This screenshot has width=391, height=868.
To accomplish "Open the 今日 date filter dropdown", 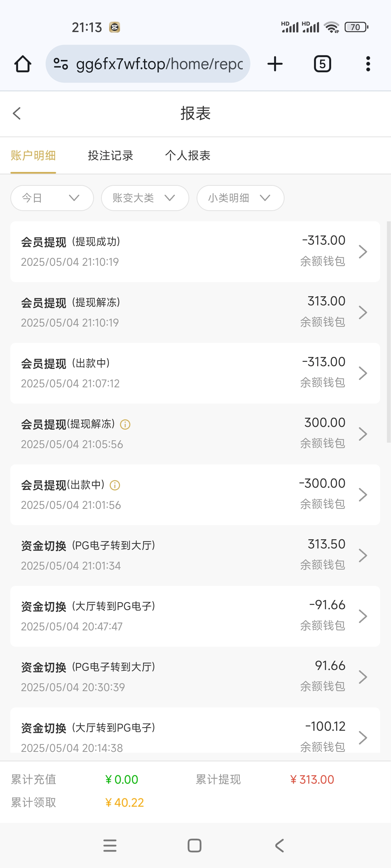I will 52,198.
